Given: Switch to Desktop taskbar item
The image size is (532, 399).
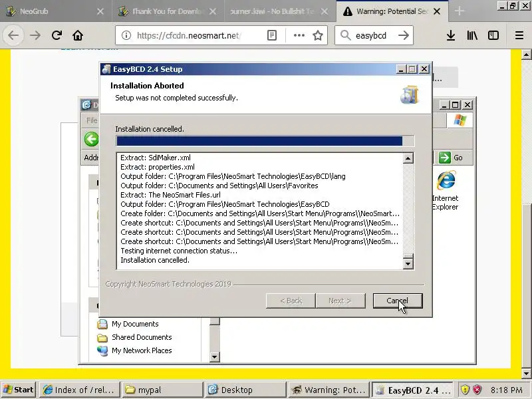Looking at the screenshot, I should (x=245, y=390).
